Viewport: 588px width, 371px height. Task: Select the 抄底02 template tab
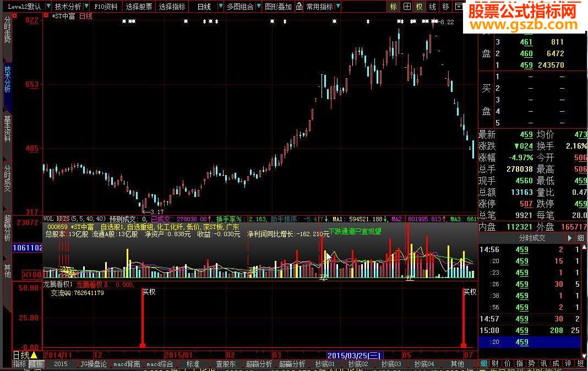[358, 364]
